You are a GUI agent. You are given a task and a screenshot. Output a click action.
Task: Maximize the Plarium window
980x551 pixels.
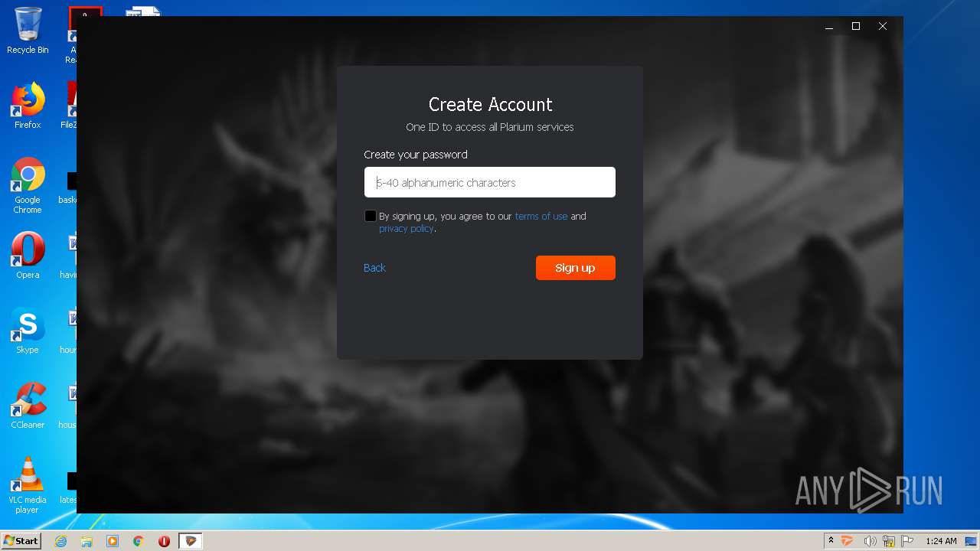click(856, 27)
